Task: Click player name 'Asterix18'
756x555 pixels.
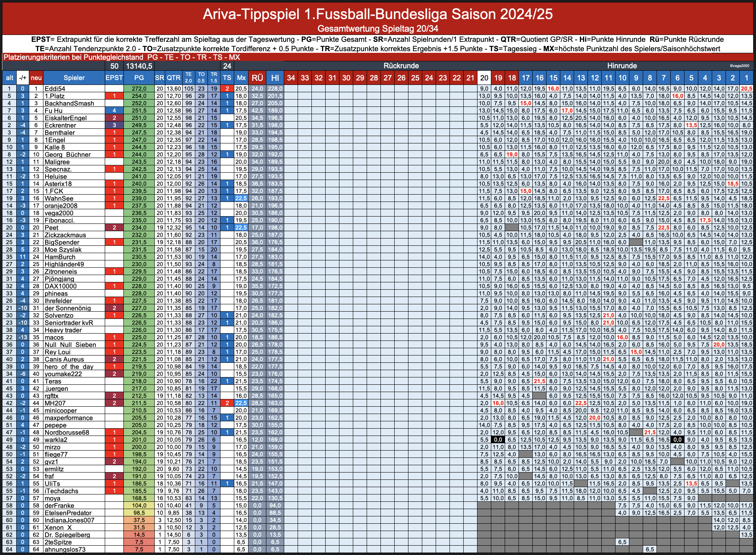Action: point(58,184)
